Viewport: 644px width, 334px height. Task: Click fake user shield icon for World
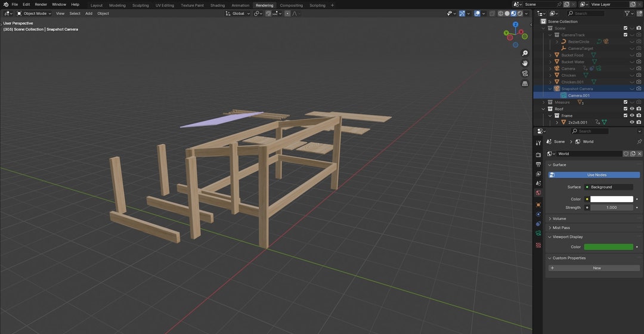(x=626, y=154)
